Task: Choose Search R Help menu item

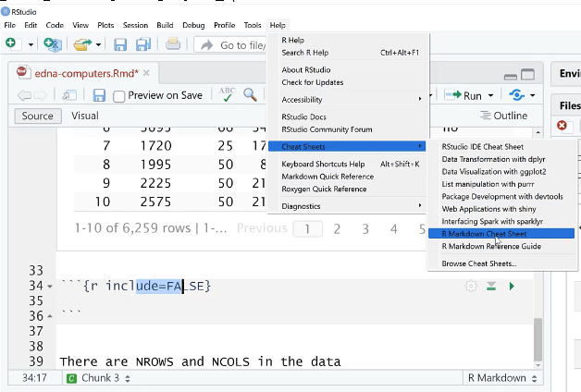Action: tap(349, 53)
